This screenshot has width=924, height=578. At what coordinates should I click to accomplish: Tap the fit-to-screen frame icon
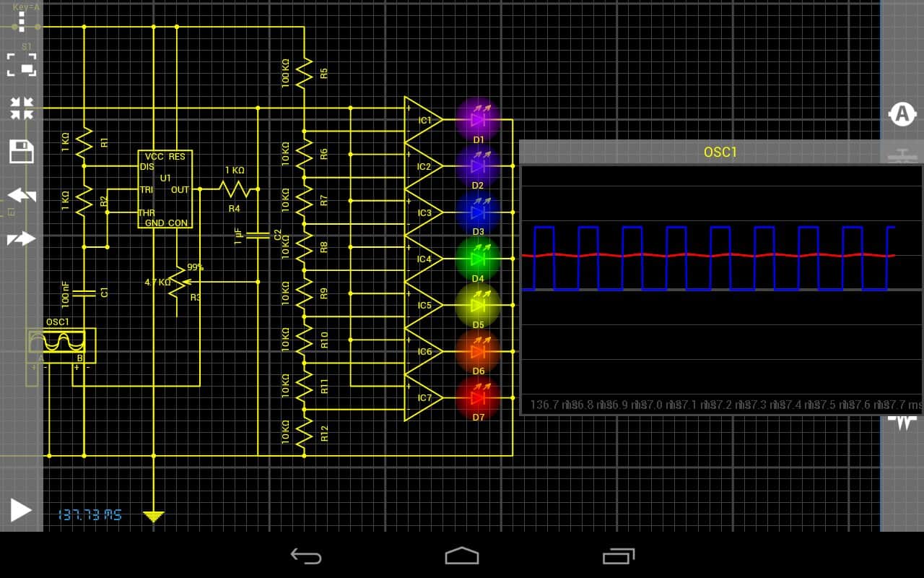[x=22, y=65]
